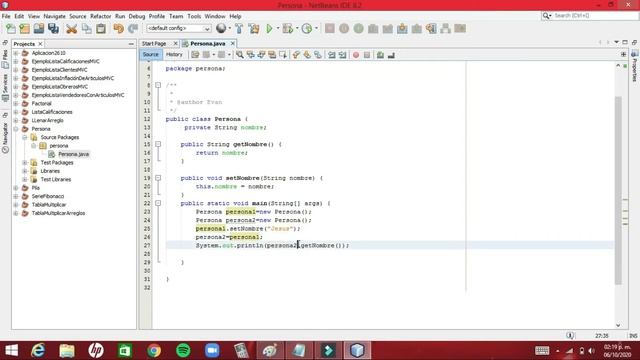Click the Undo arrow icon
The image size is (640, 360).
pos(118,29)
